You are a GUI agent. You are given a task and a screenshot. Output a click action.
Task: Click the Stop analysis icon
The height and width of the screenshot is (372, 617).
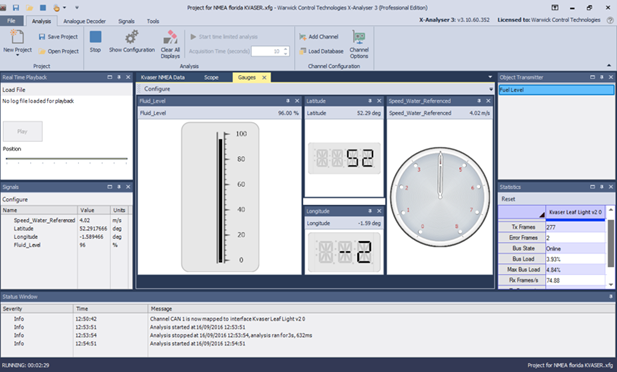pyautogui.click(x=95, y=37)
